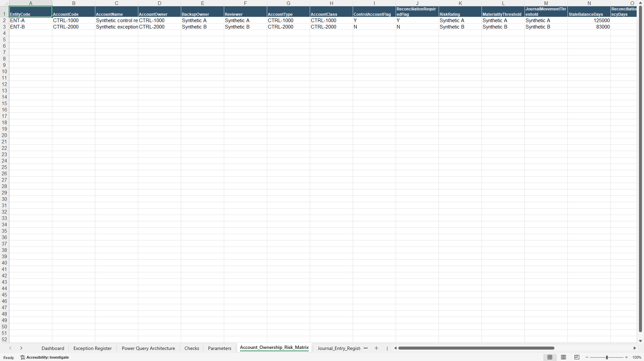644x361 pixels.
Task: Select column D header
Action: point(159,3)
